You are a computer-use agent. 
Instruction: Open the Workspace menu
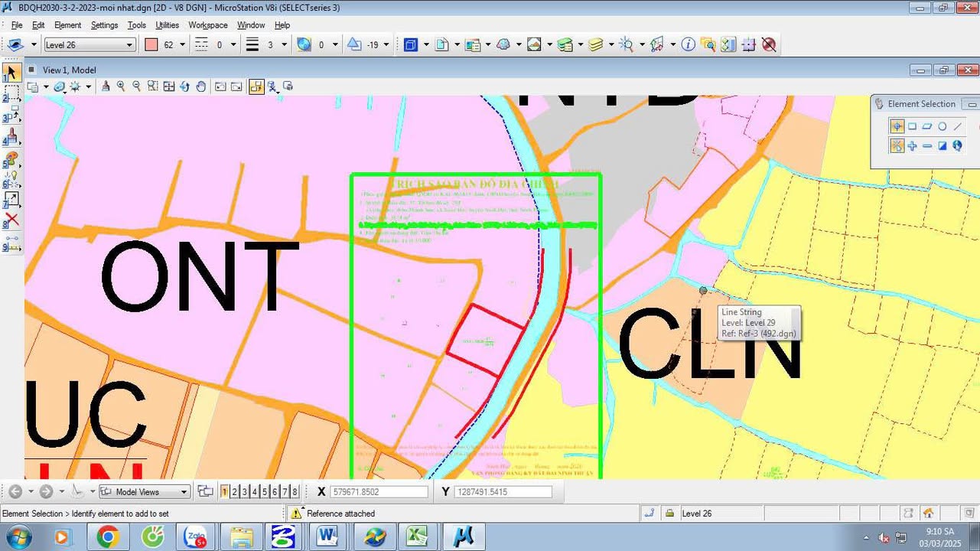click(208, 25)
